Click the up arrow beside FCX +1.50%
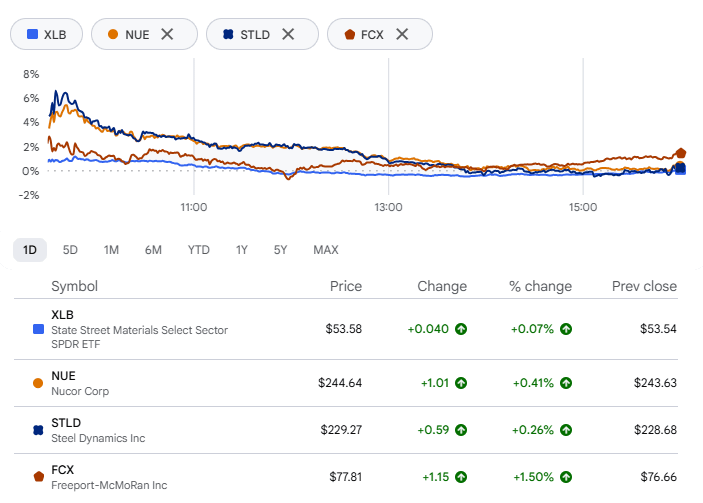 pyautogui.click(x=566, y=477)
